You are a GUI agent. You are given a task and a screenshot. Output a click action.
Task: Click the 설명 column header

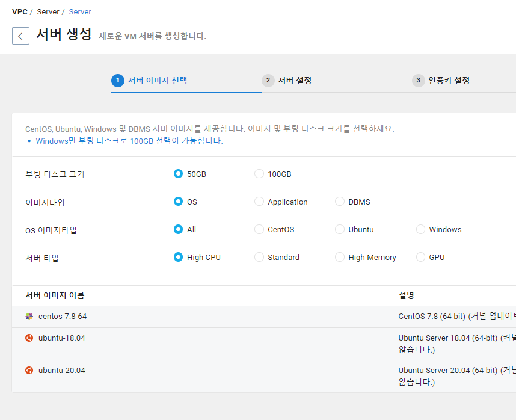coord(406,295)
